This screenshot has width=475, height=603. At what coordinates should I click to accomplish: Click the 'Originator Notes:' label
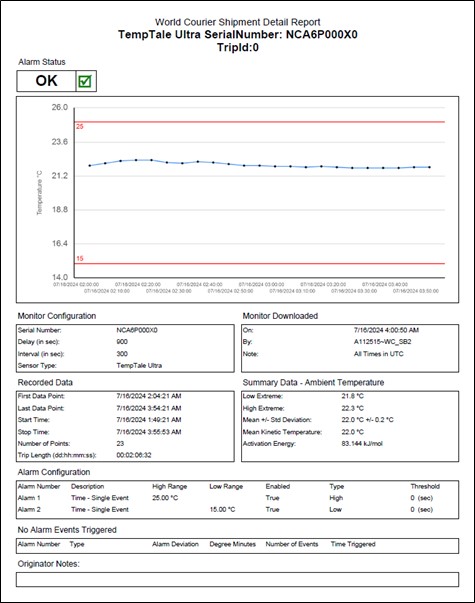tap(48, 564)
